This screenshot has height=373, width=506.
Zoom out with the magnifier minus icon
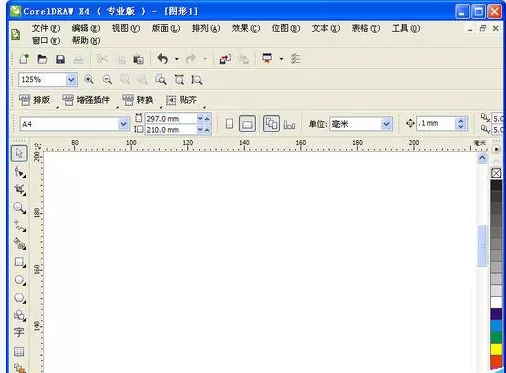tap(107, 79)
